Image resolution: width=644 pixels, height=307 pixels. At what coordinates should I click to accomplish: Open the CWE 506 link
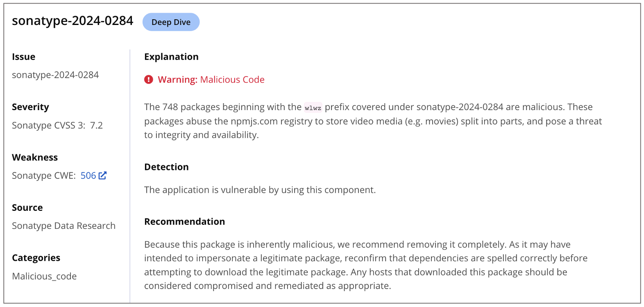click(x=88, y=176)
